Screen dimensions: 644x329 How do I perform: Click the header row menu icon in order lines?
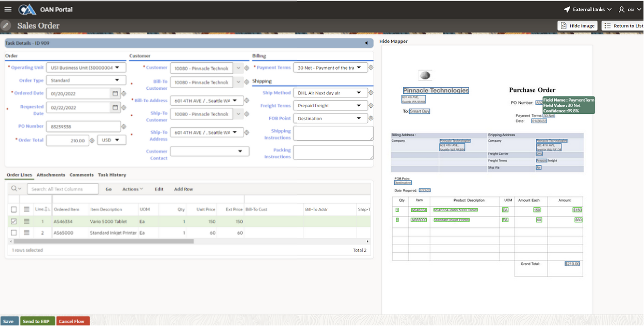27,209
